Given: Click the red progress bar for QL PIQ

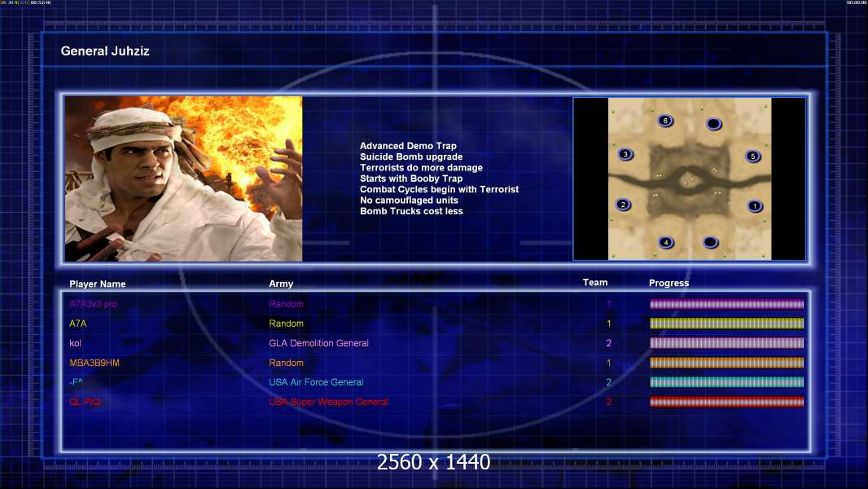Looking at the screenshot, I should click(x=726, y=402).
